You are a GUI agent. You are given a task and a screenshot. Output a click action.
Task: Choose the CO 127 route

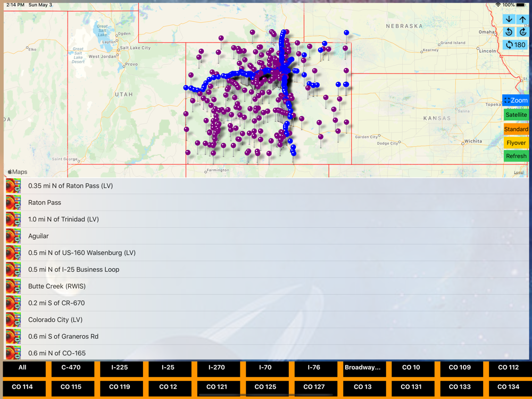[x=316, y=388]
